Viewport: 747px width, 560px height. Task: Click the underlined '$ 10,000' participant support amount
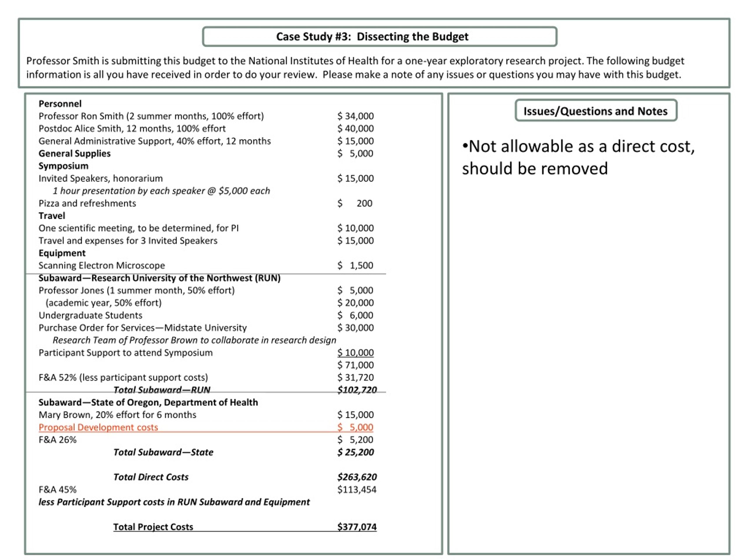[355, 353]
